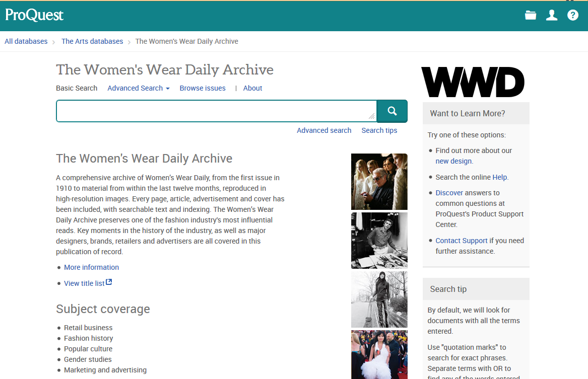
Task: Open the About tab
Action: click(x=252, y=88)
